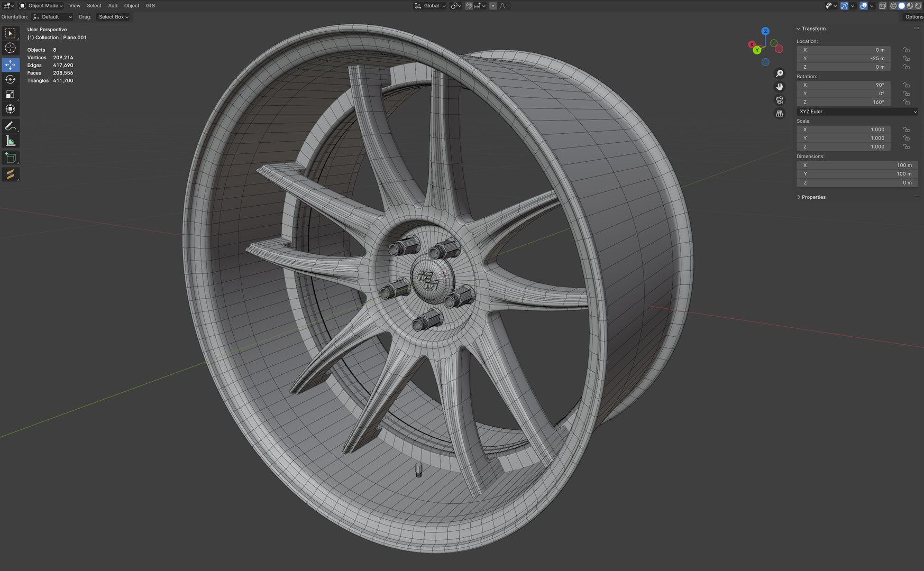Switch perspective/orthographic with the grid button
924x571 pixels.
point(779,114)
